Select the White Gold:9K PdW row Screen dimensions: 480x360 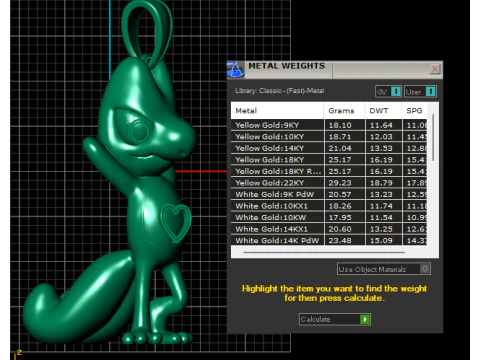[329, 194]
